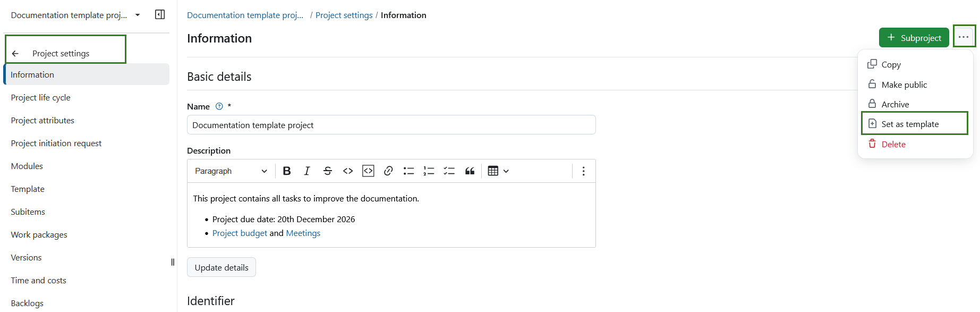Create a bulleted list
The height and width of the screenshot is (312, 980).
408,171
